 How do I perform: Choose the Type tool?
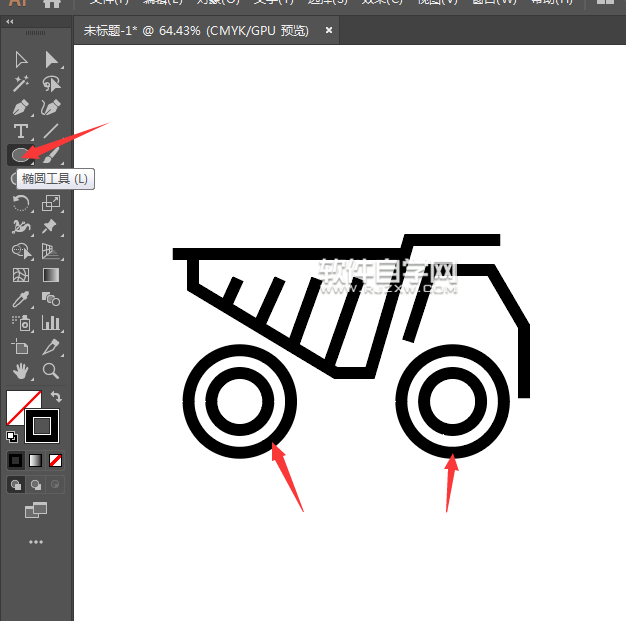[x=21, y=131]
